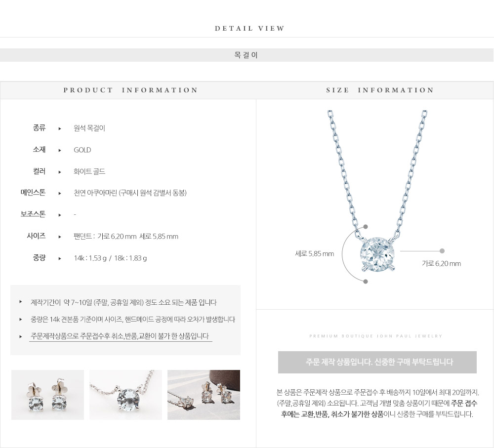Click the 세로 5.85 mm label
This screenshot has height=448, width=494.
314,253
